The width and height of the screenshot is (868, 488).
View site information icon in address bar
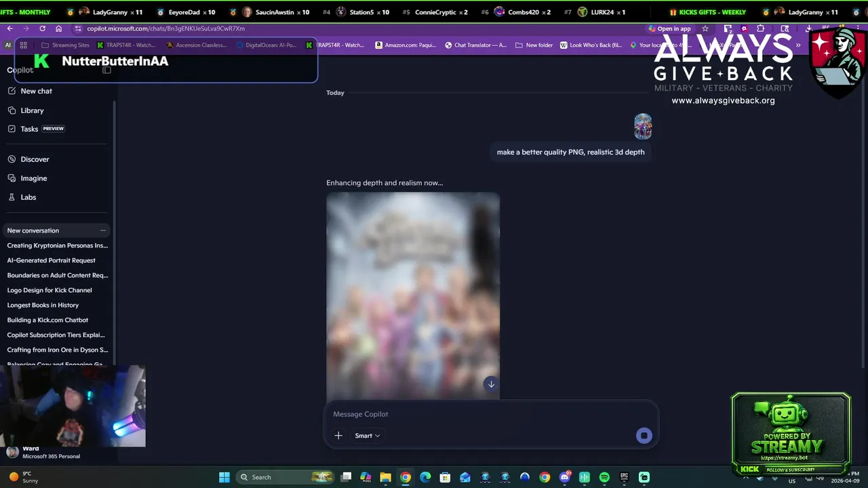pos(77,28)
